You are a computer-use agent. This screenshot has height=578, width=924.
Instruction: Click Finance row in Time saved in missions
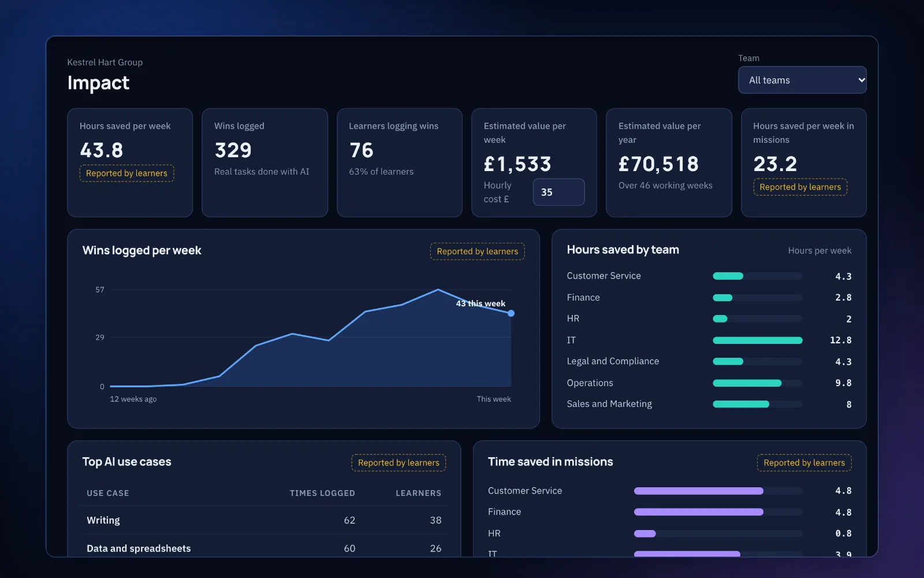670,512
